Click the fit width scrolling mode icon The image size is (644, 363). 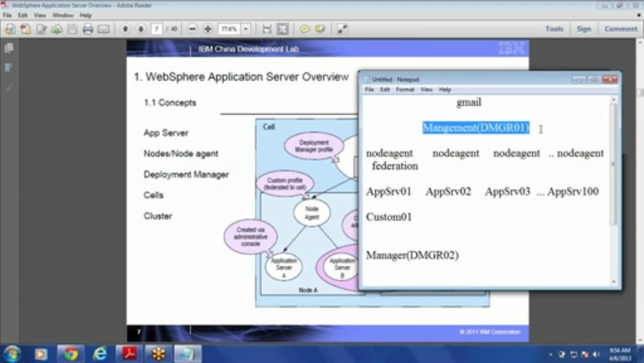[x=267, y=29]
